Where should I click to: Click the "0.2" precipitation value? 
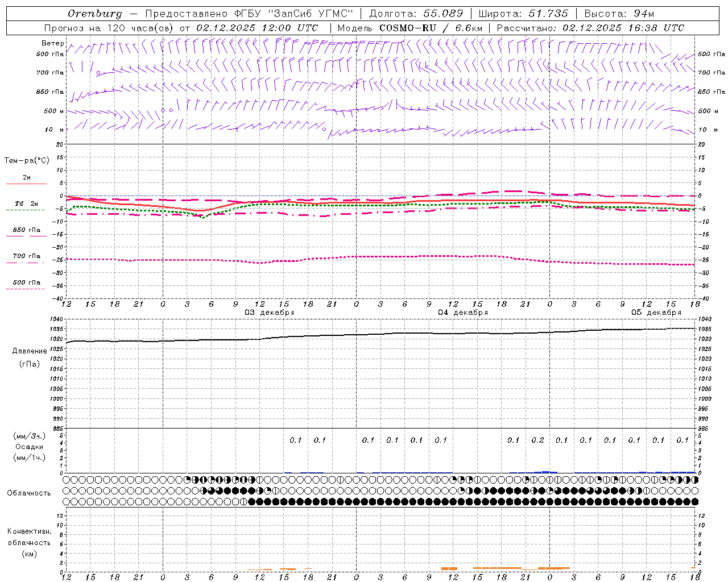click(537, 440)
